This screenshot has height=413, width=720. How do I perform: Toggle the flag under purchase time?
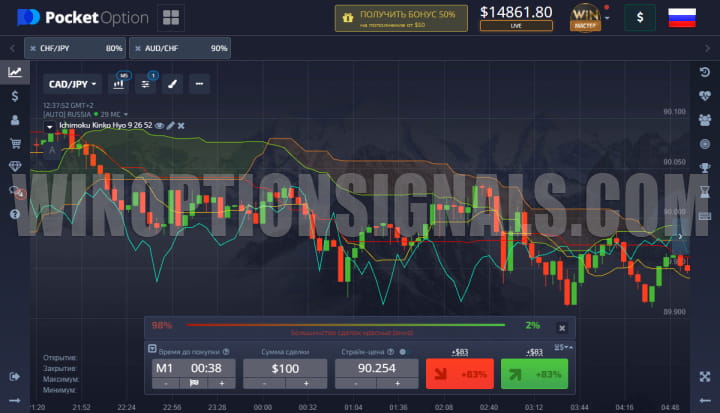click(x=195, y=383)
